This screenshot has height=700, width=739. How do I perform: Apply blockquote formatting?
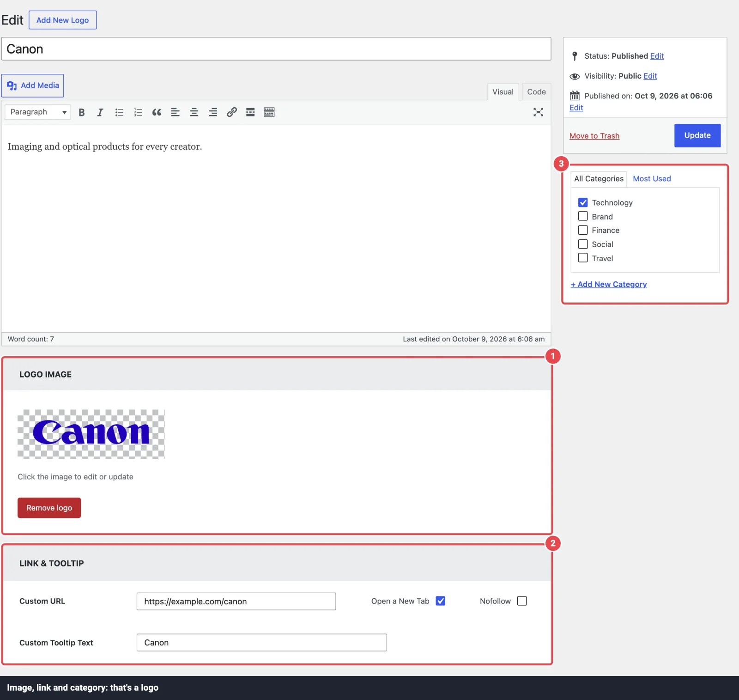157,112
